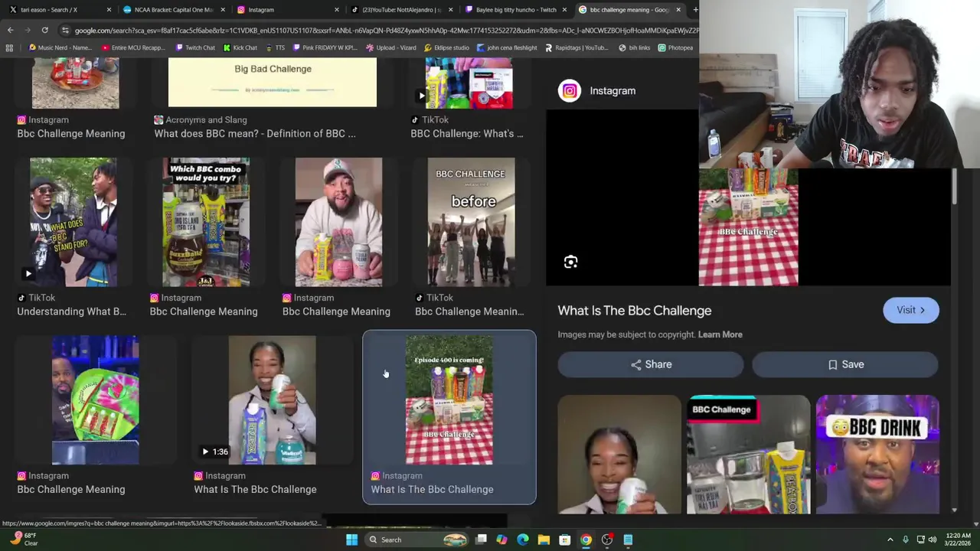Open volume control in system tray
Screen dimensions: 980x551
pos(933,540)
